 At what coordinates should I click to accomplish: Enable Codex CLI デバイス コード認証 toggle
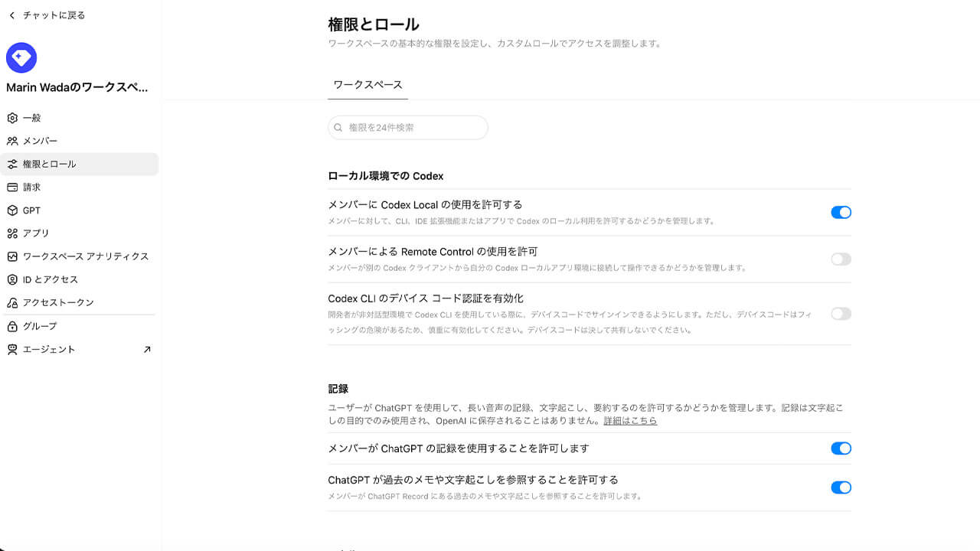point(841,314)
